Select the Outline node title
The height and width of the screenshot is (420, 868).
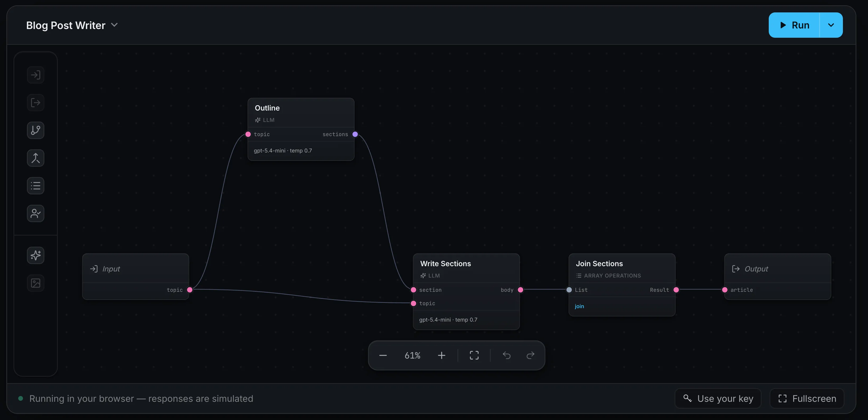coord(267,108)
